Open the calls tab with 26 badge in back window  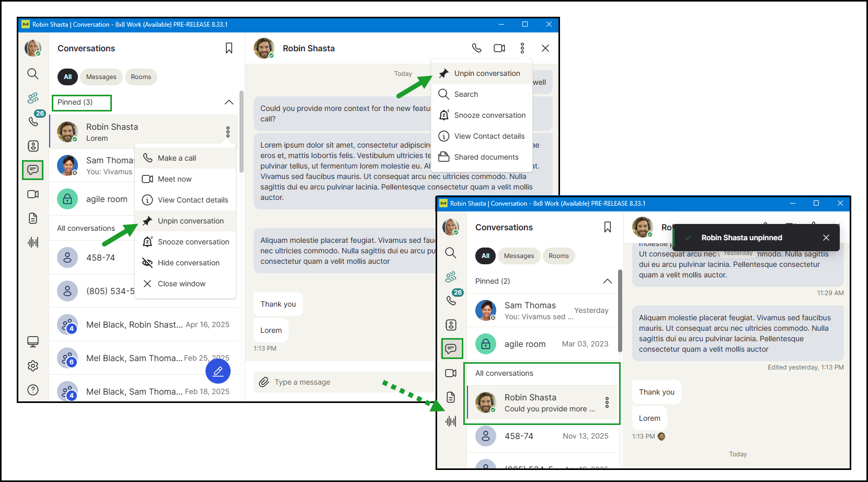(33, 121)
